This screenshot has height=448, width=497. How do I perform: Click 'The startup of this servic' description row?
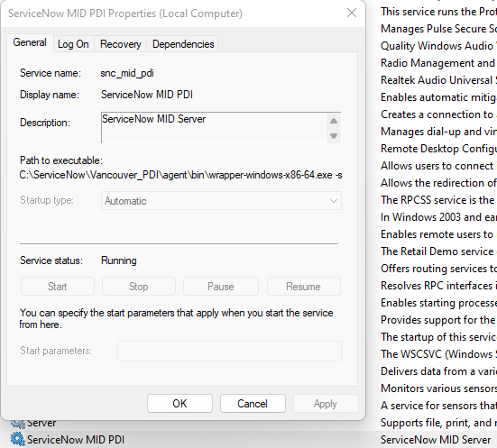click(438, 337)
